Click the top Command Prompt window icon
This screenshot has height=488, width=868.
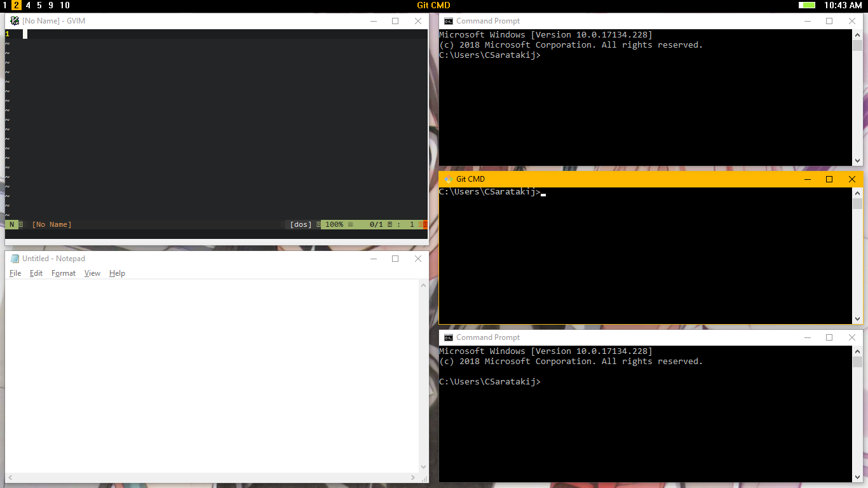coord(449,21)
